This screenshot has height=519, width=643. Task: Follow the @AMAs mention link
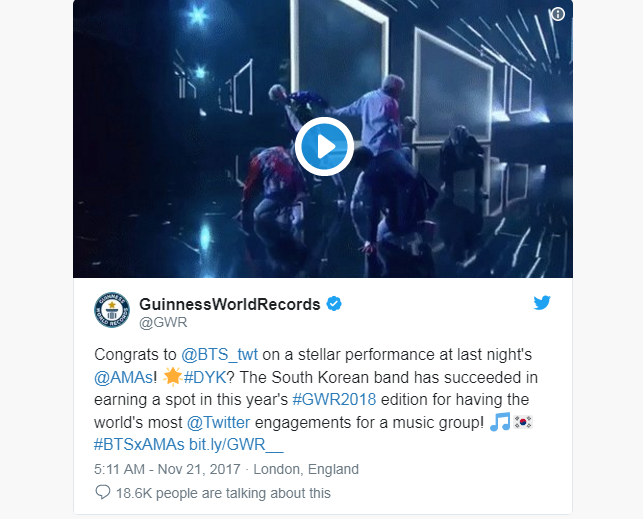click(123, 377)
